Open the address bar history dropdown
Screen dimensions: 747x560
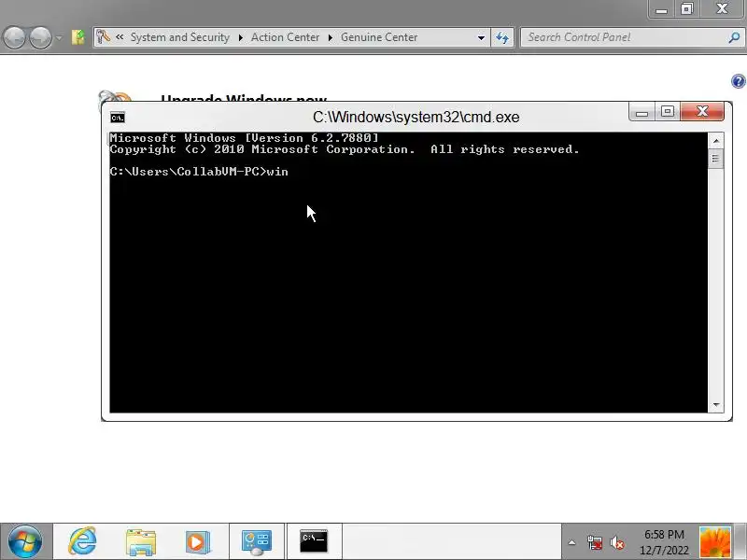[x=481, y=37]
